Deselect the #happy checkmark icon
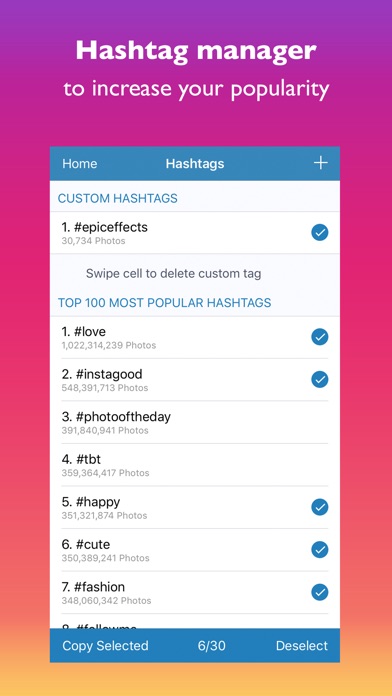 pyautogui.click(x=320, y=507)
